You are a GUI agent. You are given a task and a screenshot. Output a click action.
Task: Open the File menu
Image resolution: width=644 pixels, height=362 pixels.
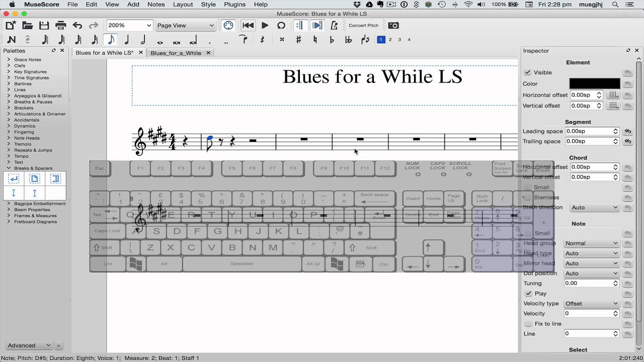click(x=72, y=5)
